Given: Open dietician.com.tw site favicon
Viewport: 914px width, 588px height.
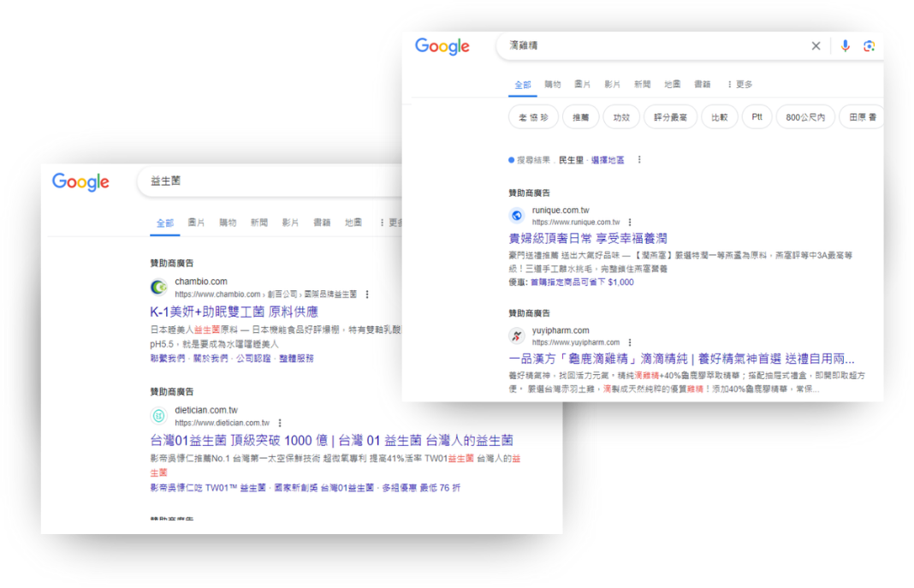Looking at the screenshot, I should (x=158, y=415).
